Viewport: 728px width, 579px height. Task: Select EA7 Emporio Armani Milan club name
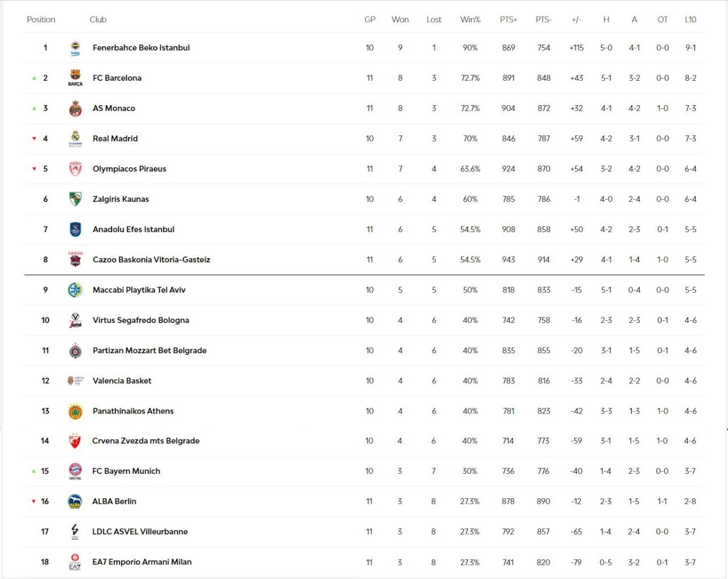click(142, 562)
